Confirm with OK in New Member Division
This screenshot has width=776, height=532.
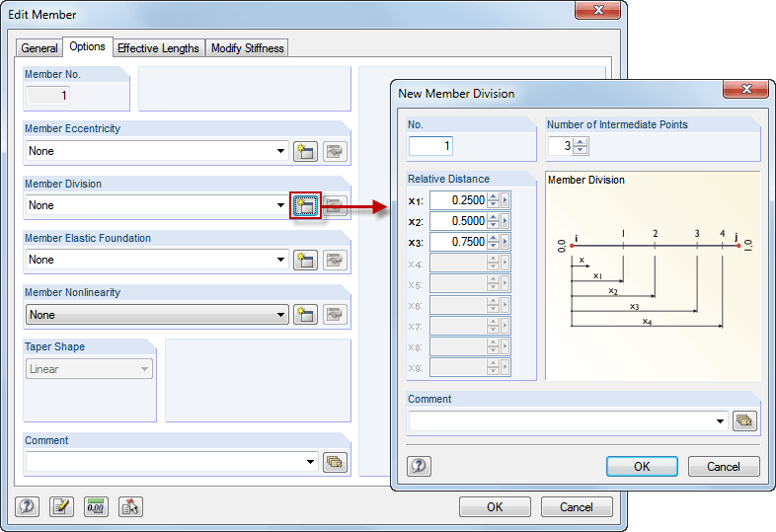[642, 466]
